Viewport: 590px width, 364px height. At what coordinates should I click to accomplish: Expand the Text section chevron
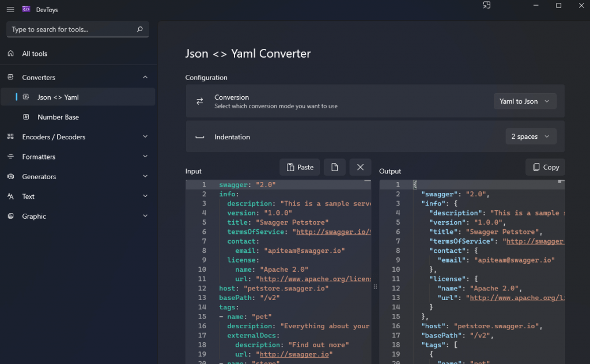click(145, 196)
